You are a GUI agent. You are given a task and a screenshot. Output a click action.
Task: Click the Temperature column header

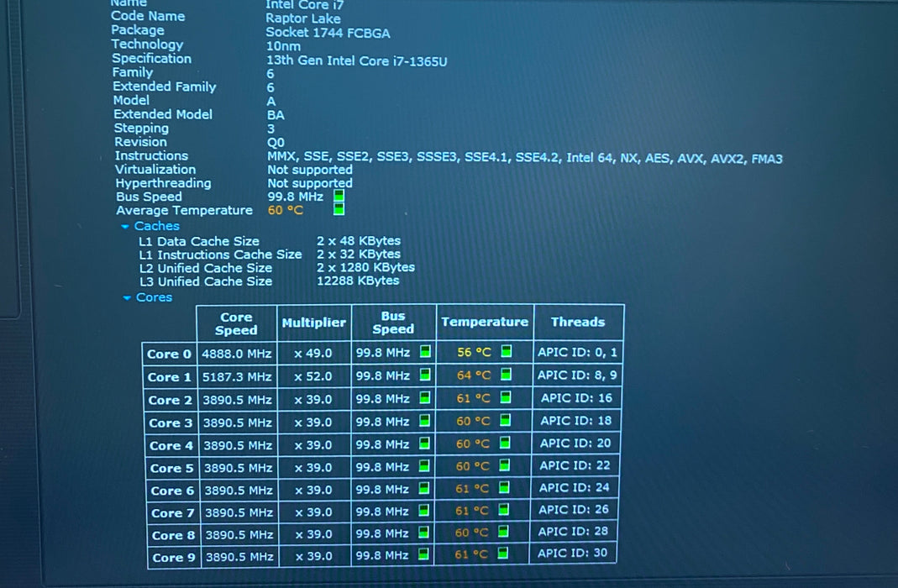[x=485, y=322]
